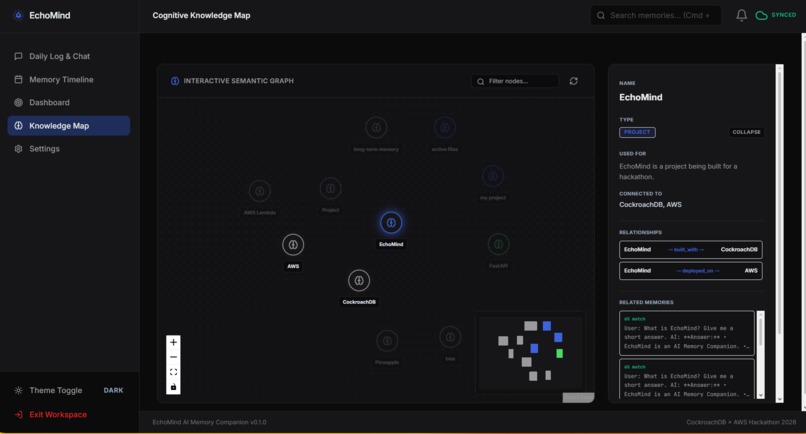This screenshot has width=806, height=434.
Task: Go to Dashboard
Action: [68, 102]
